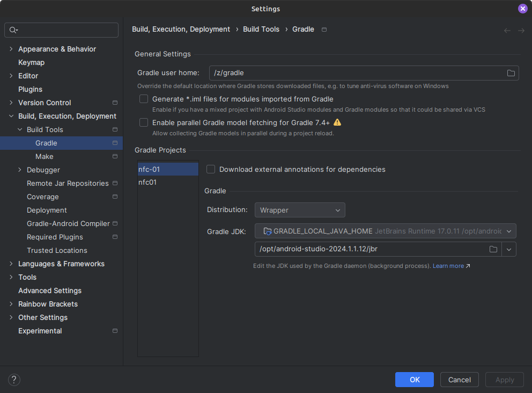Viewport: 532px width, 393px height.
Task: Click the folder icon in the JDK path field
Action: (x=493, y=249)
